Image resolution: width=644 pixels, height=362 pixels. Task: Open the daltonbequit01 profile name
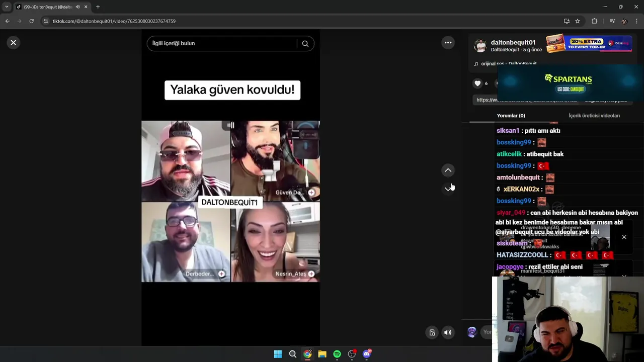(x=513, y=42)
